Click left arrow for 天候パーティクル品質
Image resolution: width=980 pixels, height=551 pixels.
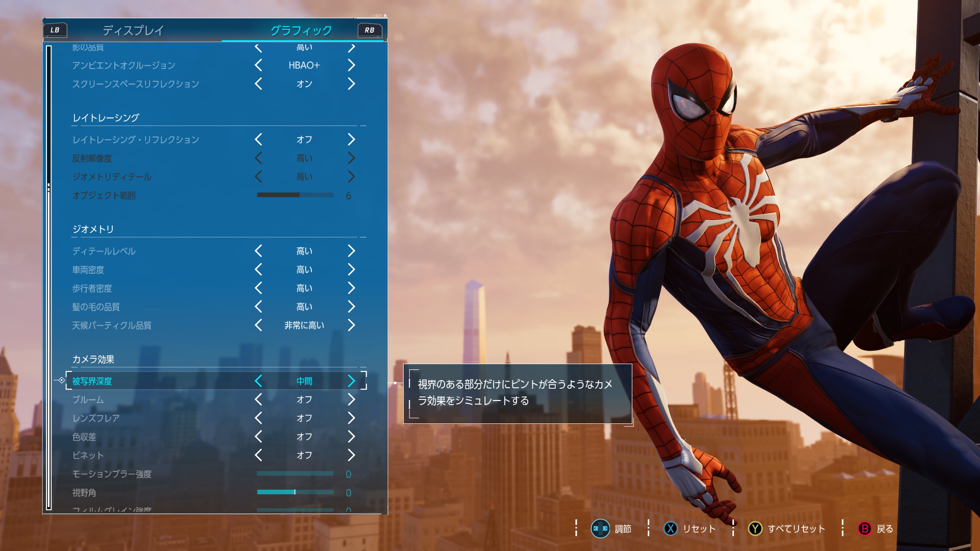click(x=258, y=325)
